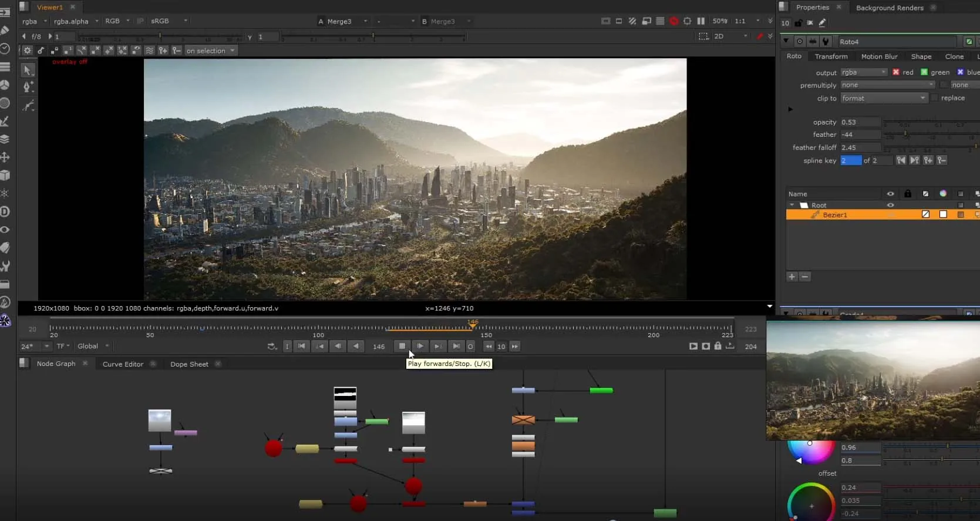Viewport: 980px width, 521px height.
Task: Jump to first frame of timeline
Action: coord(301,346)
